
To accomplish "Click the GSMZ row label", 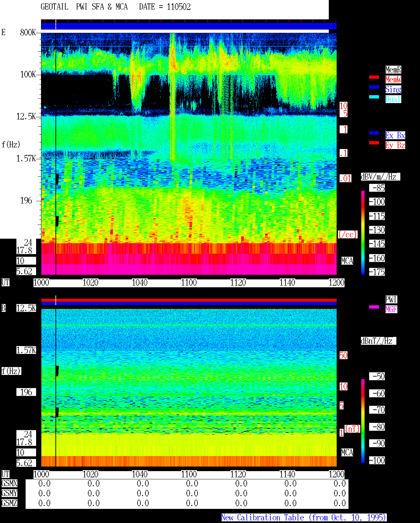I will click(10, 503).
